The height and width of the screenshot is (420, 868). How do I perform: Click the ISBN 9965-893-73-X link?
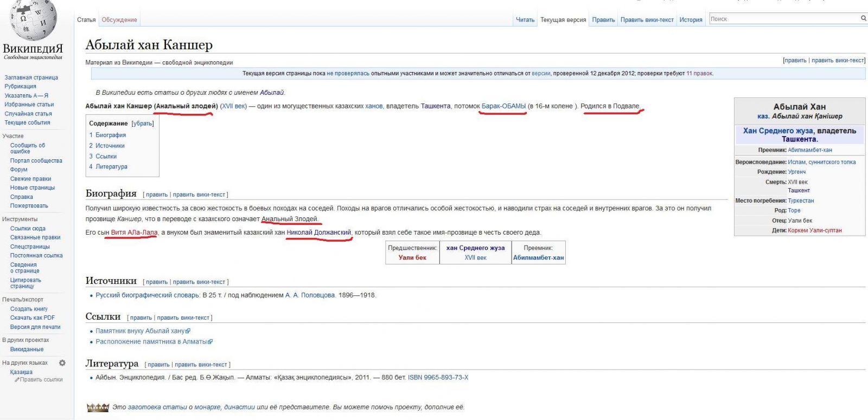438,378
